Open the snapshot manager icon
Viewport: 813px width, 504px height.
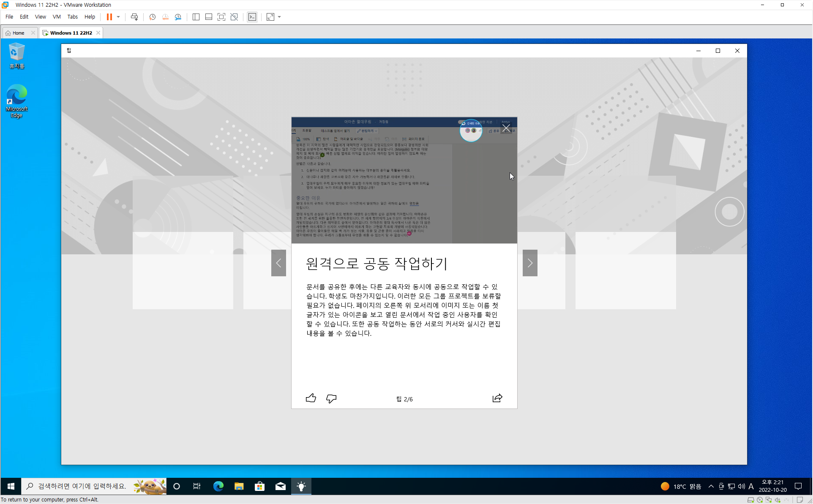[178, 17]
